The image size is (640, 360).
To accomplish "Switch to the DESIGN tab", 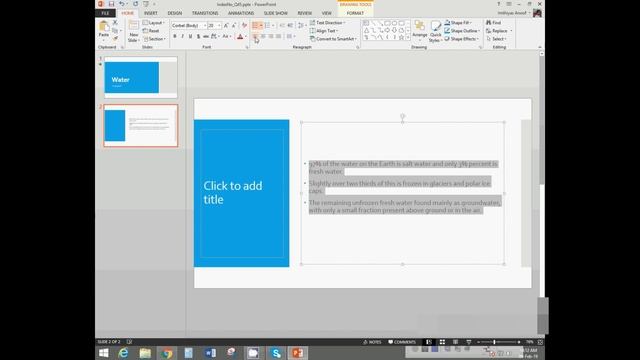I will coord(175,13).
